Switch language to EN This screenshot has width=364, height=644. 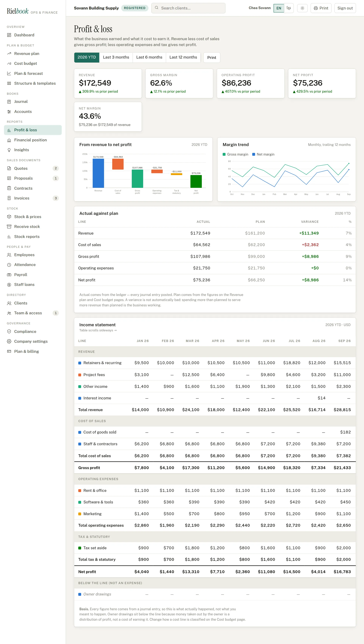[279, 8]
